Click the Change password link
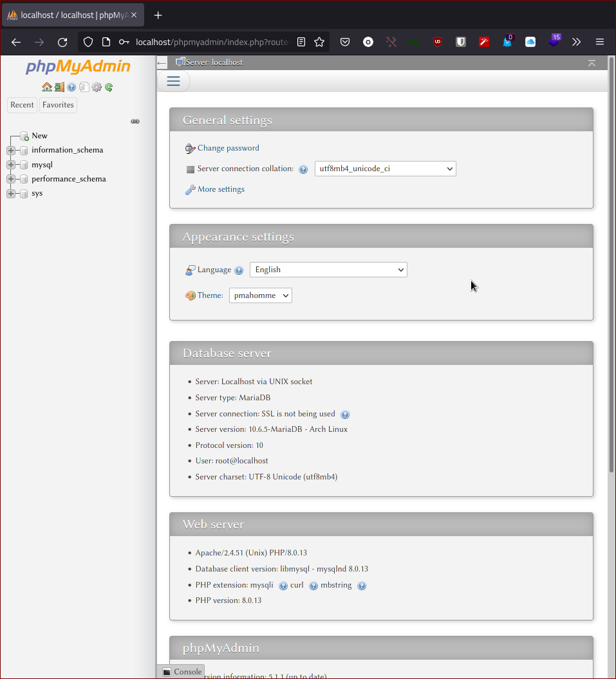This screenshot has height=679, width=616. coord(229,148)
